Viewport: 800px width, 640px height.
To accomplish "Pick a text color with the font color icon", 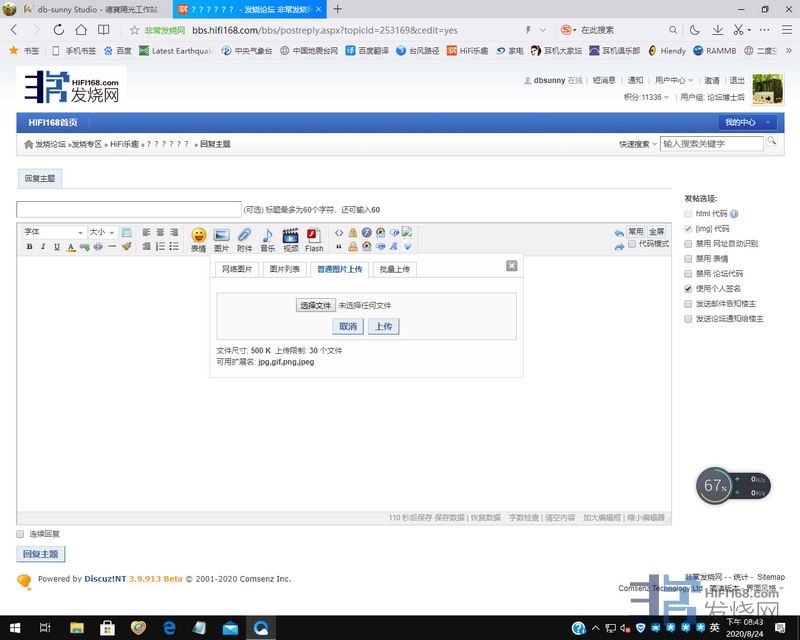I will point(71,247).
